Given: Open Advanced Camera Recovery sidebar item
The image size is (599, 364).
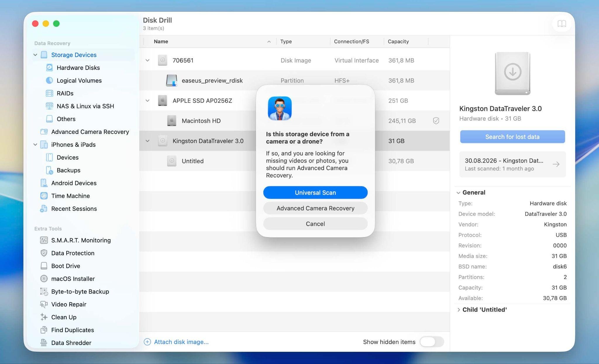Looking at the screenshot, I should pyautogui.click(x=90, y=132).
